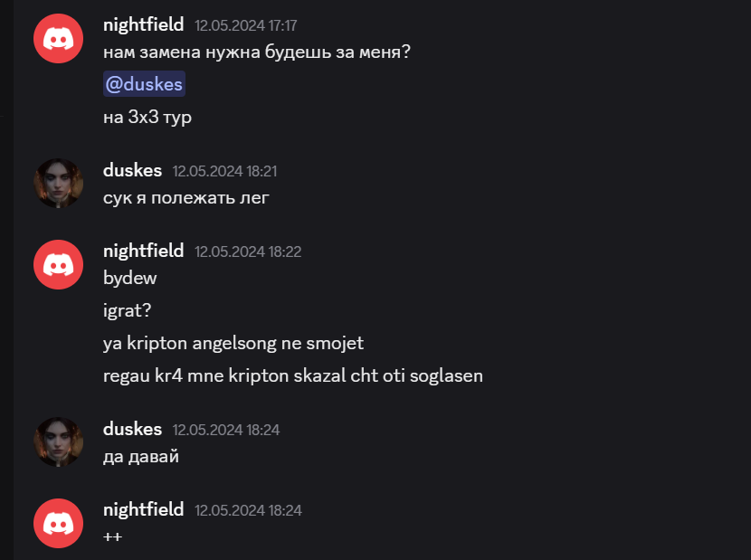Click the 12.05.2024 18:21 timestamp

(x=224, y=171)
